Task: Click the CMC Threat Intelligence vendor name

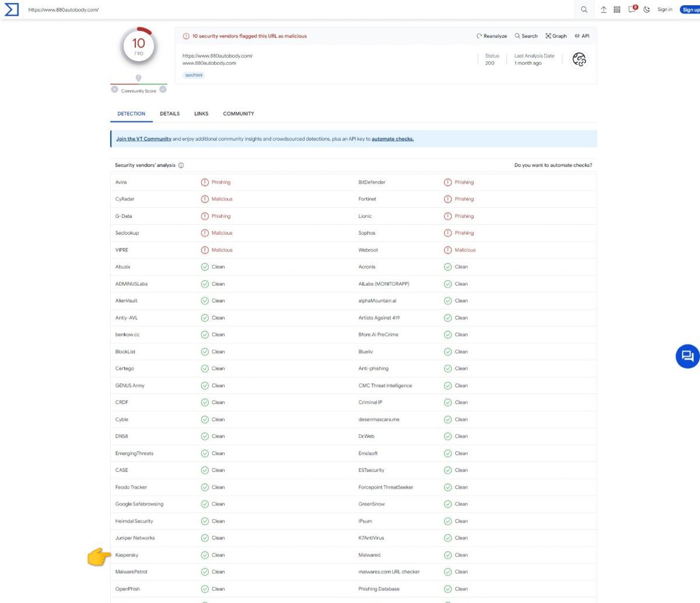Action: coord(385,386)
